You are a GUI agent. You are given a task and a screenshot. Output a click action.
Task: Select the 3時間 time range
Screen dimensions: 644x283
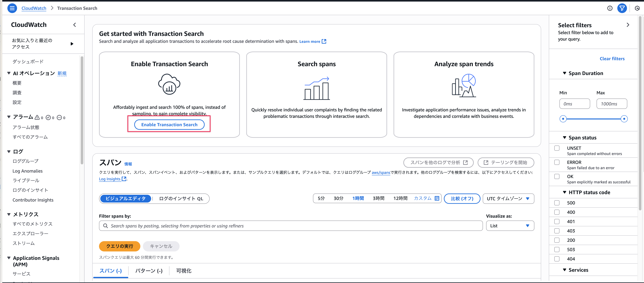[x=378, y=198]
